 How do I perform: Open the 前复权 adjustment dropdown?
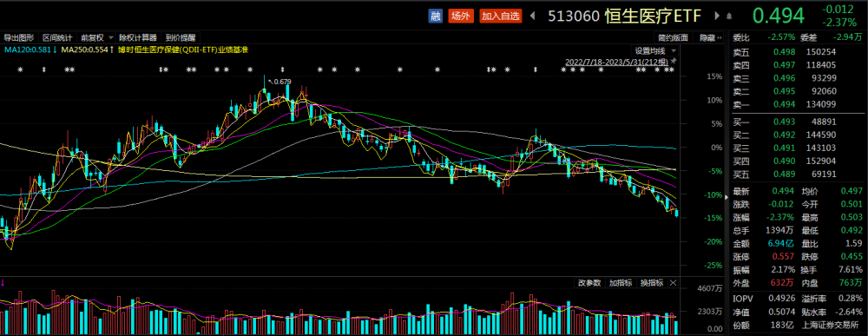(96, 37)
